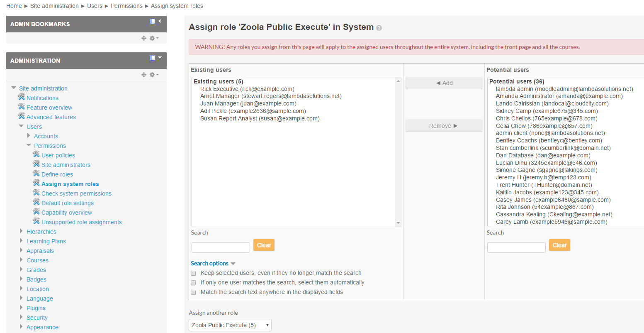Clear the existing users search
644x333 pixels.
264,245
